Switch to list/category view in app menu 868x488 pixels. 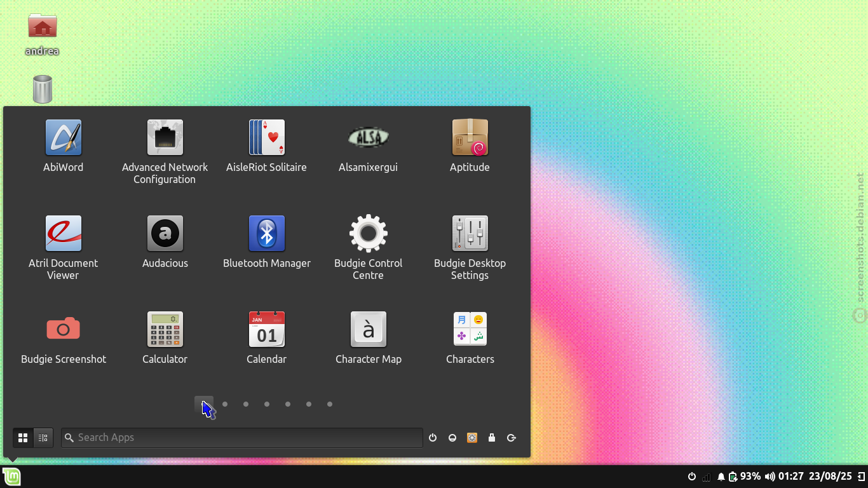[43, 438]
